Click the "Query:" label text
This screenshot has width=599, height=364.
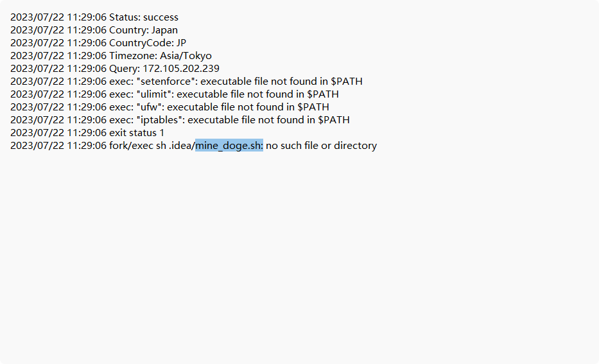click(125, 68)
